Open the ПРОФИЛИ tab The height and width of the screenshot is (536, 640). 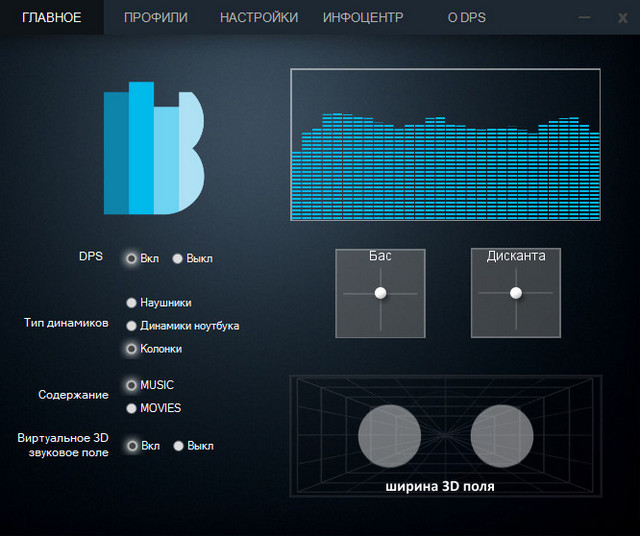pos(155,18)
